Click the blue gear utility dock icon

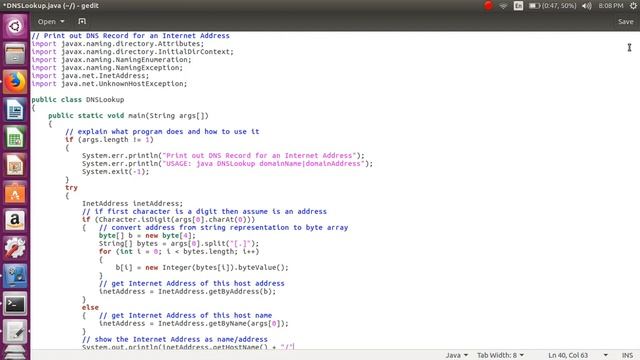(x=15, y=276)
